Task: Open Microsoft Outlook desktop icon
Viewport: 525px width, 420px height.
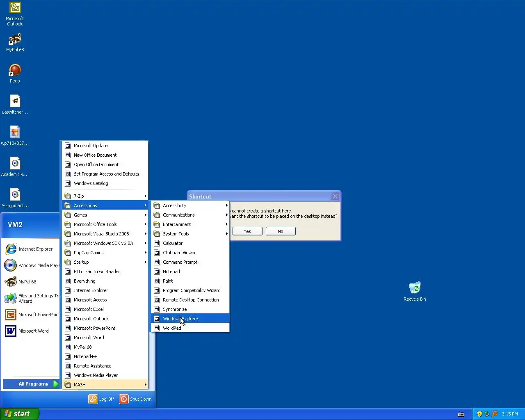Action: [x=15, y=14]
